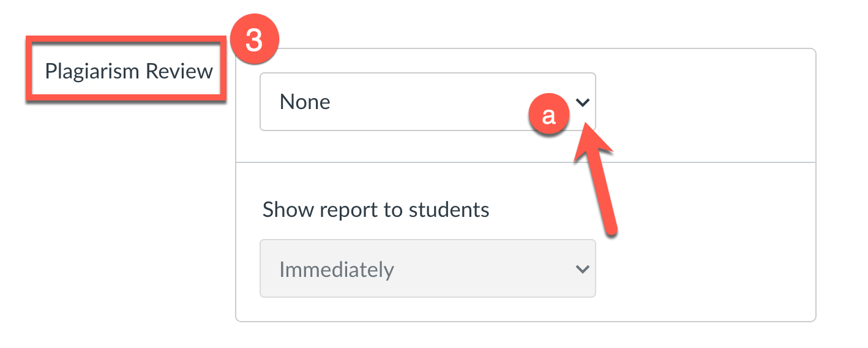Click the chevron on the None dropdown
The image size is (868, 348).
[x=583, y=102]
